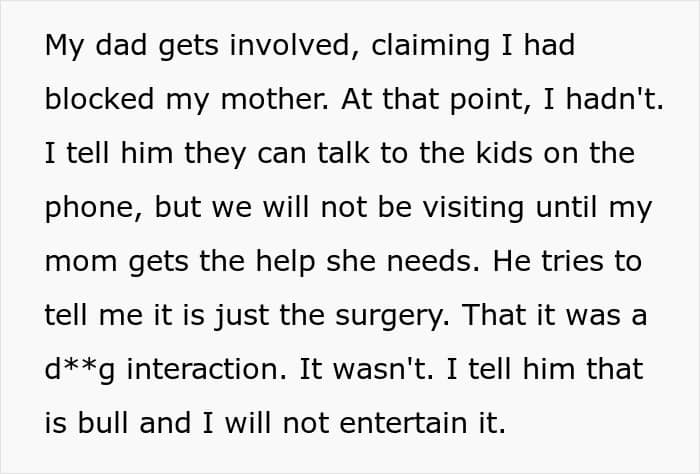Click the word "blocked"
Image resolution: width=700 pixels, height=474 pixels.
[99, 99]
